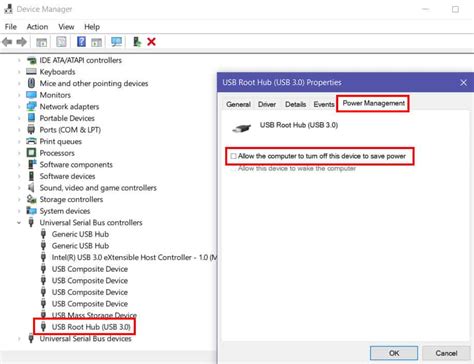Expand the Portable Devices node
The height and width of the screenshot is (364, 474).
pyautogui.click(x=19, y=118)
